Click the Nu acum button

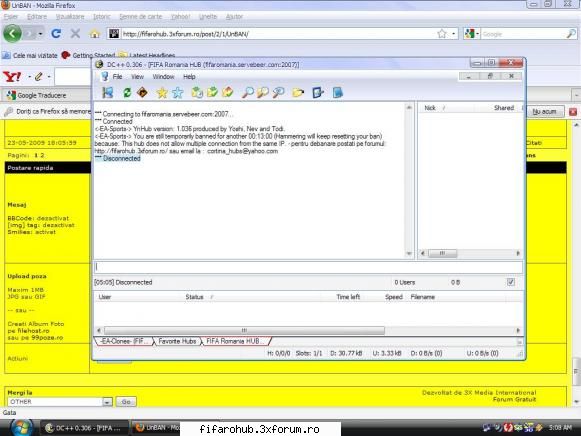coord(544,112)
